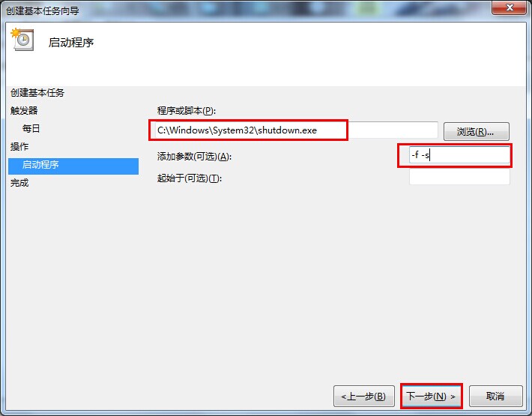This screenshot has height=416, width=532.
Task: Click the task scheduler clock icon
Action: tap(22, 40)
